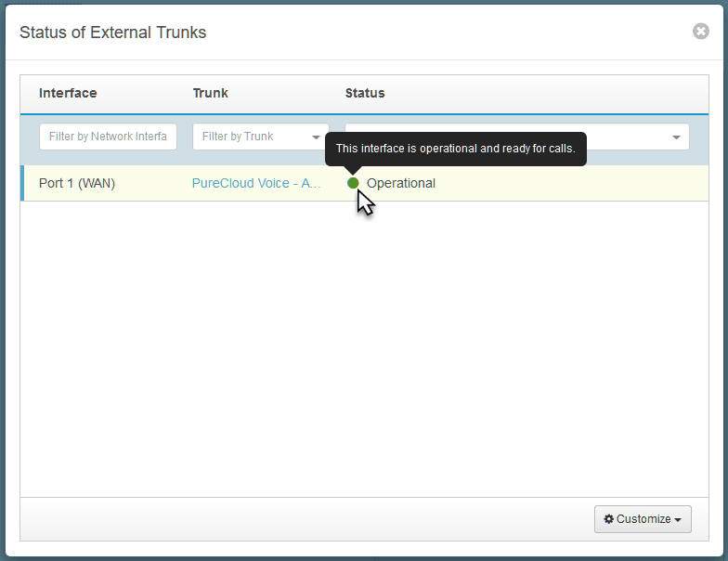Click the gear icon on the Customize button

(x=609, y=519)
